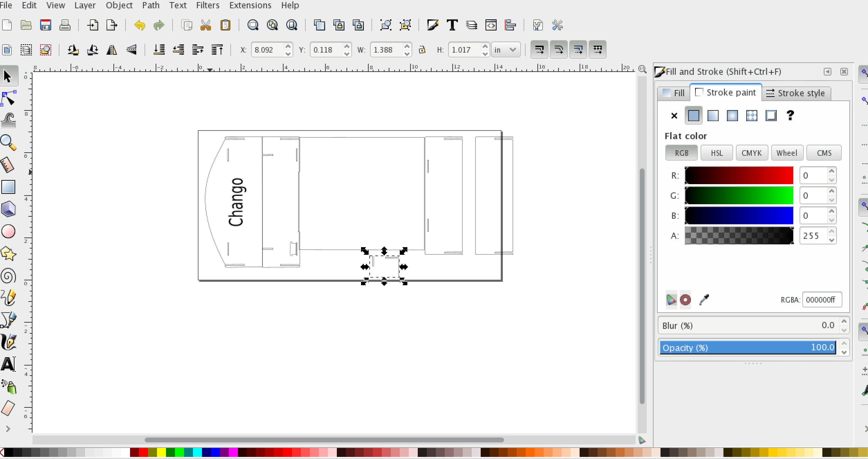Open the Extensions menu
The width and height of the screenshot is (868, 459).
(x=250, y=5)
